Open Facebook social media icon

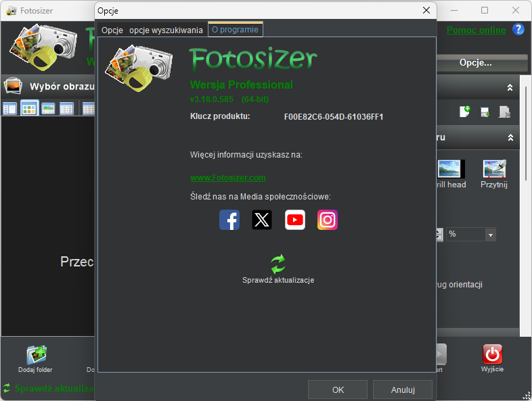tap(229, 220)
